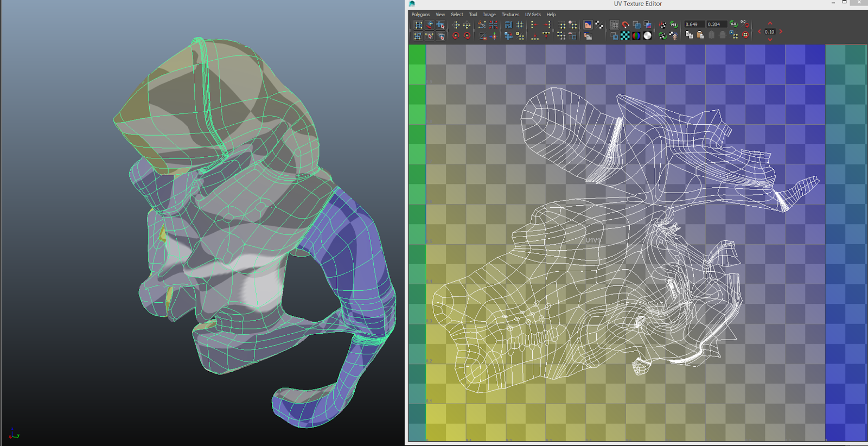Screen dimensions: 868x446
Task: Click the V coordinate field 0.204
Action: click(717, 24)
